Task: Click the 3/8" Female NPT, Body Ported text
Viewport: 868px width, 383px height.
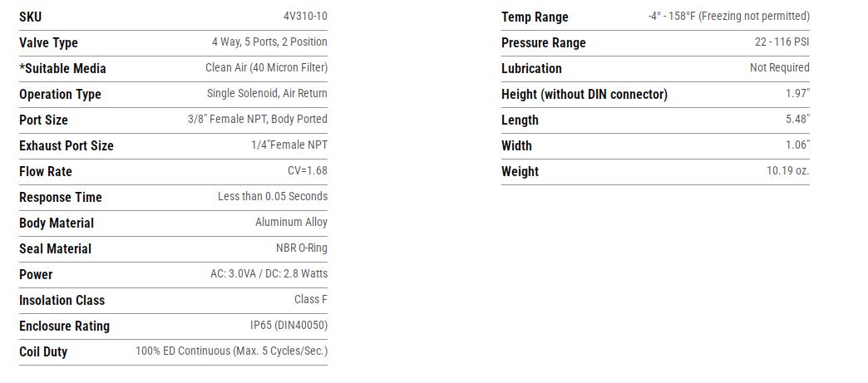Action: [257, 120]
